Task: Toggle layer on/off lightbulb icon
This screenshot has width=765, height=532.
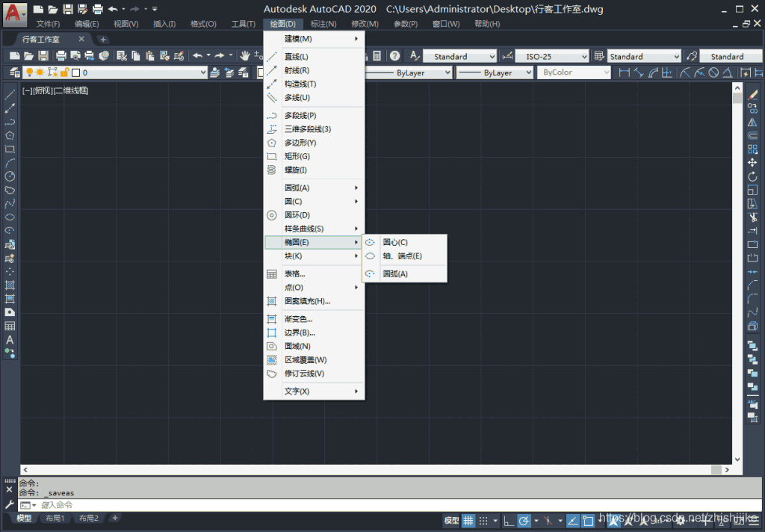Action: pyautogui.click(x=30, y=72)
